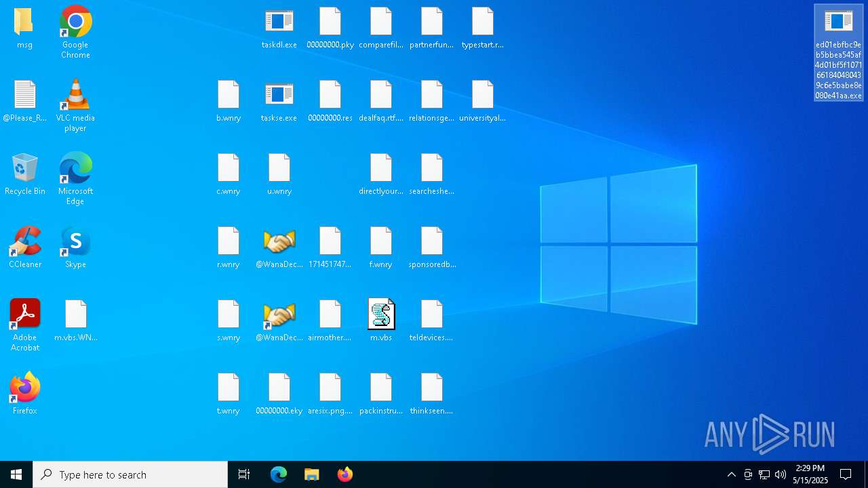Select the CCleaner shortcut
868x488 pixels.
[24, 248]
